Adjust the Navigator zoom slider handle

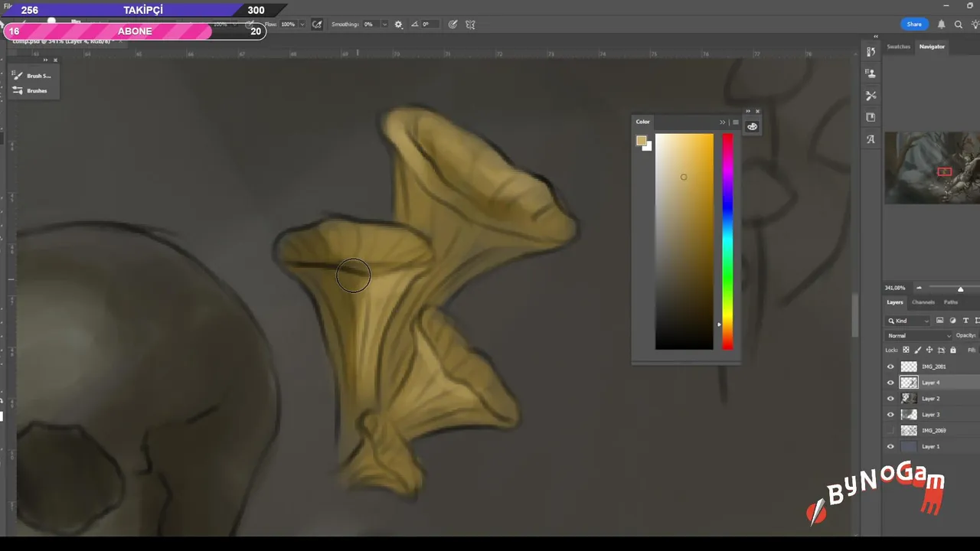point(960,289)
